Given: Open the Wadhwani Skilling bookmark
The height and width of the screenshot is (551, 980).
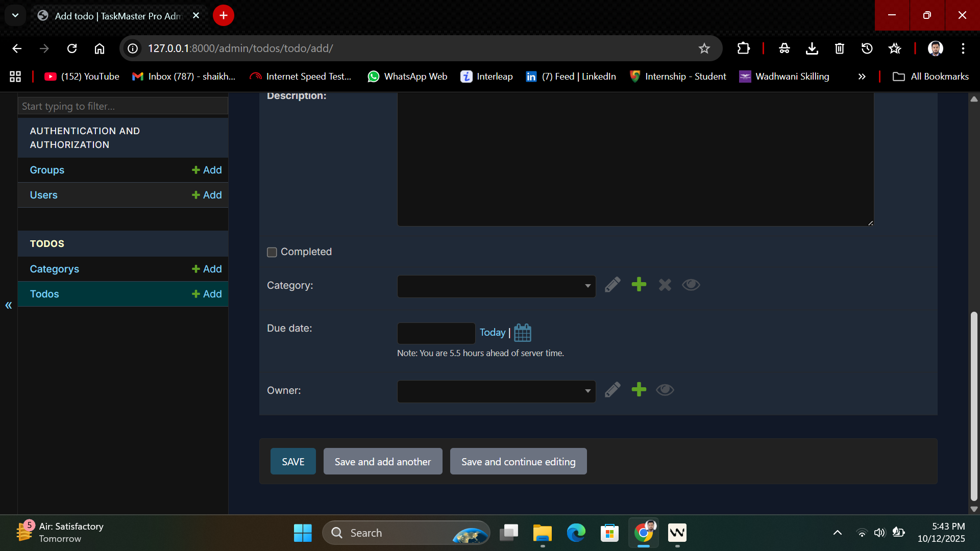Looking at the screenshot, I should [x=785, y=77].
